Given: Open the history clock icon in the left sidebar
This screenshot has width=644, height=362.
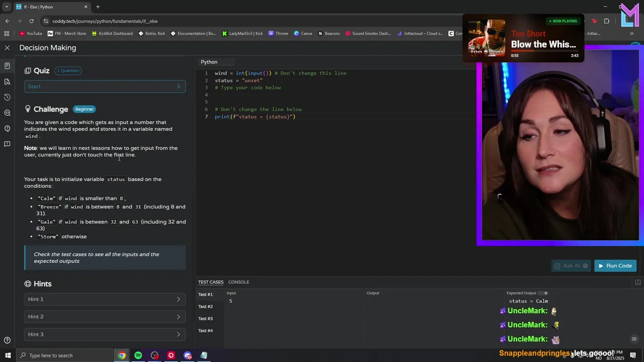Looking at the screenshot, I should click(7, 97).
